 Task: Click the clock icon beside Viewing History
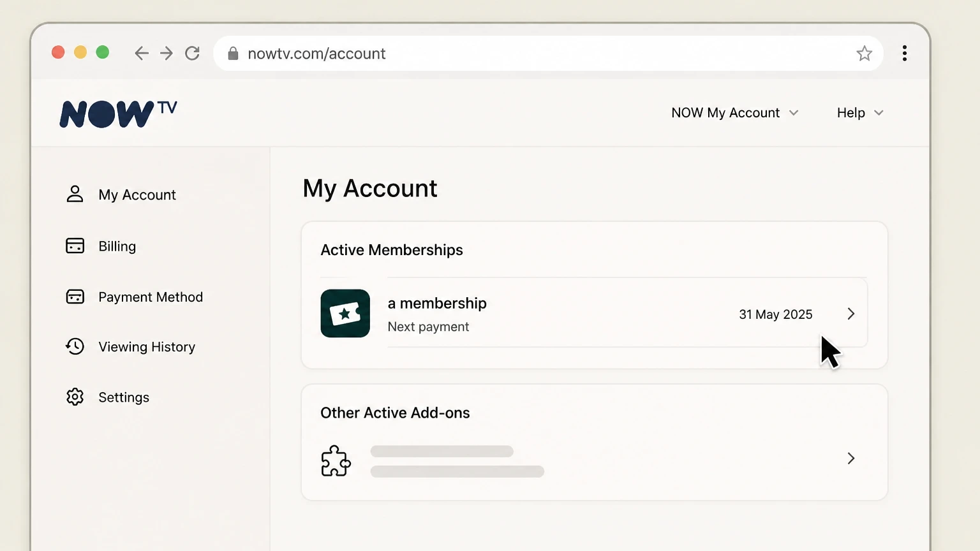75,346
